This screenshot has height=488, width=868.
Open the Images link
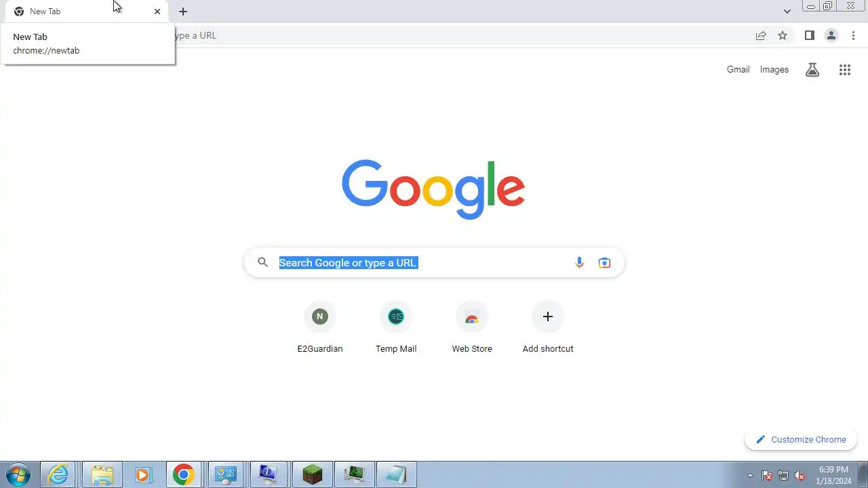(x=774, y=69)
